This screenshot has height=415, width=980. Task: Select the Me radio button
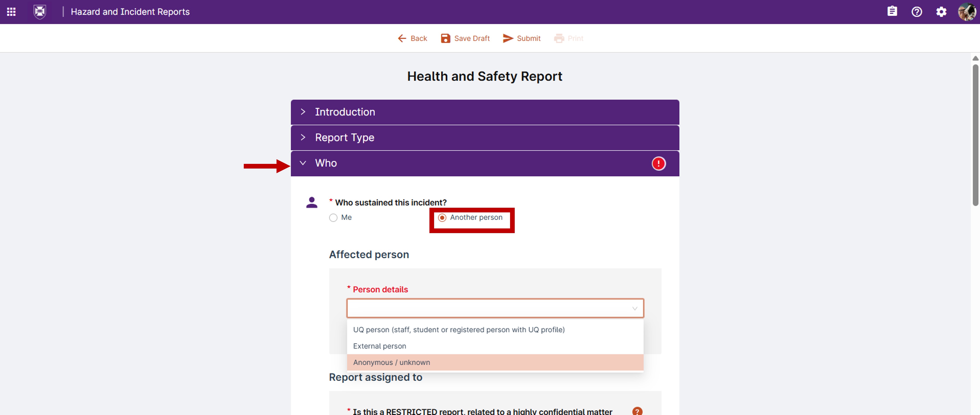pos(333,218)
